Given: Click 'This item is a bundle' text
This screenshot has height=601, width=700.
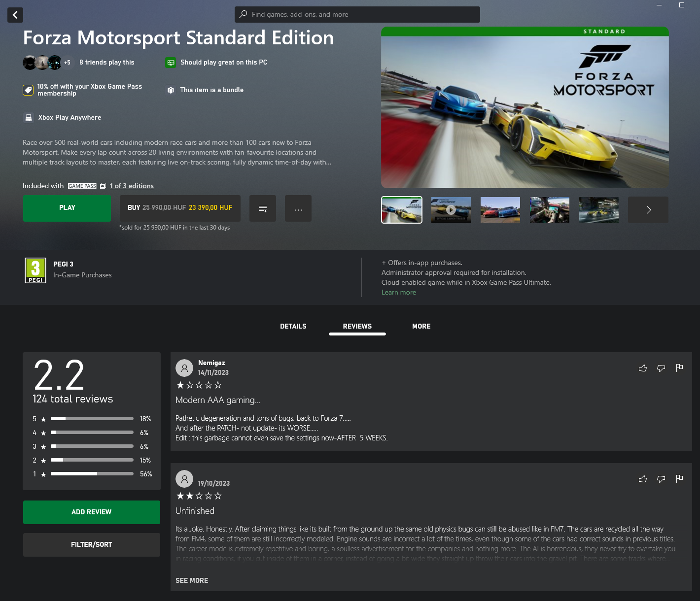Looking at the screenshot, I should click(212, 90).
